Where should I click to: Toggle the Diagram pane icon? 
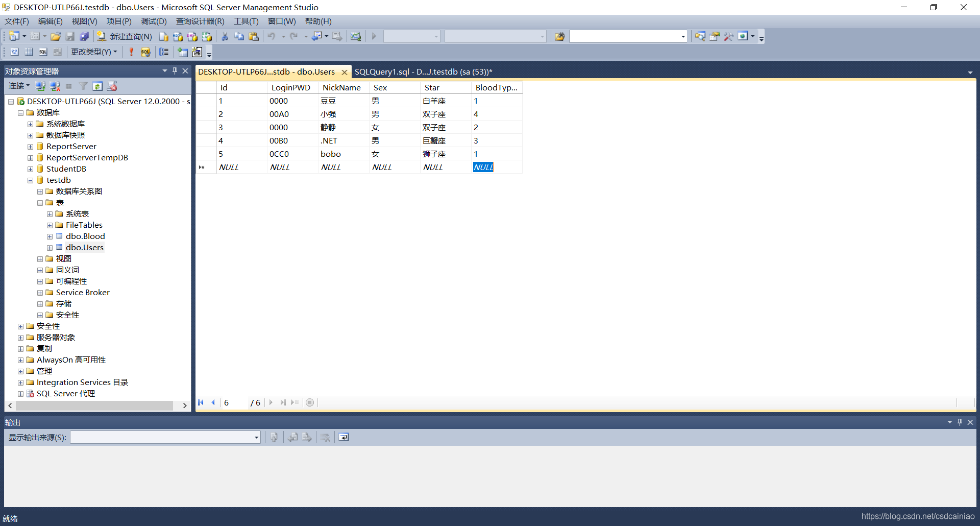pos(14,52)
